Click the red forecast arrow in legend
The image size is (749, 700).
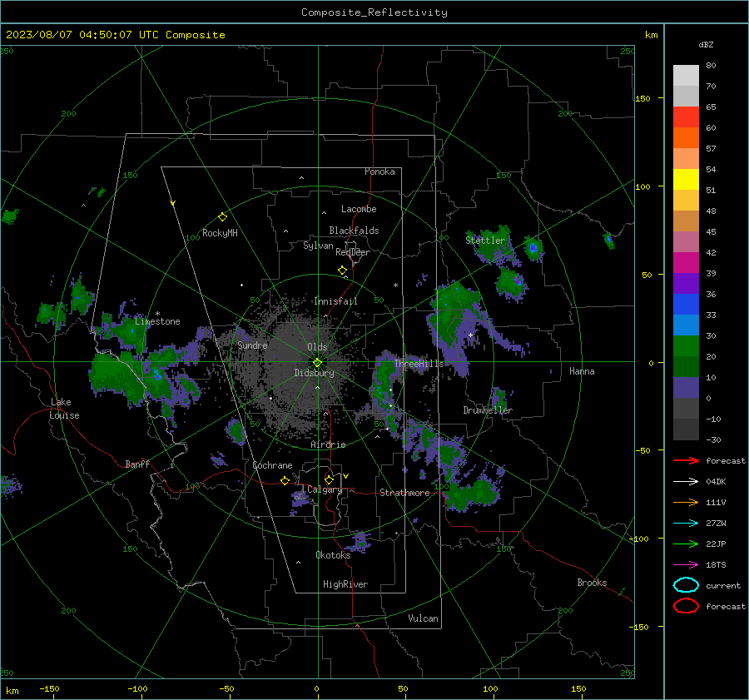pos(686,460)
